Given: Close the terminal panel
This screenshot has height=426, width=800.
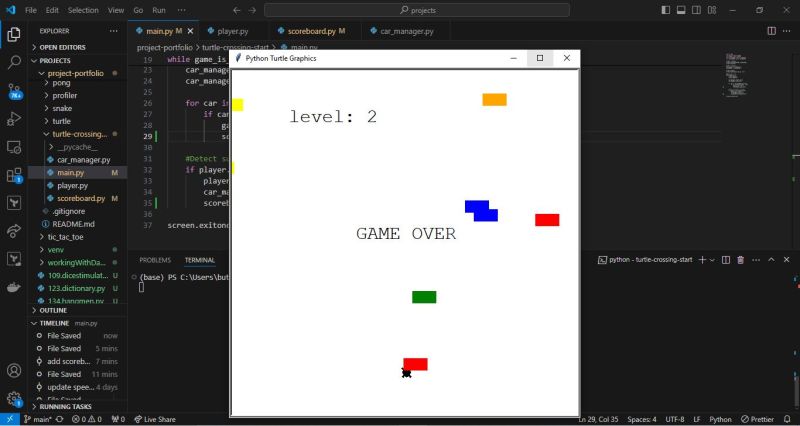Looking at the screenshot, I should [x=786, y=260].
